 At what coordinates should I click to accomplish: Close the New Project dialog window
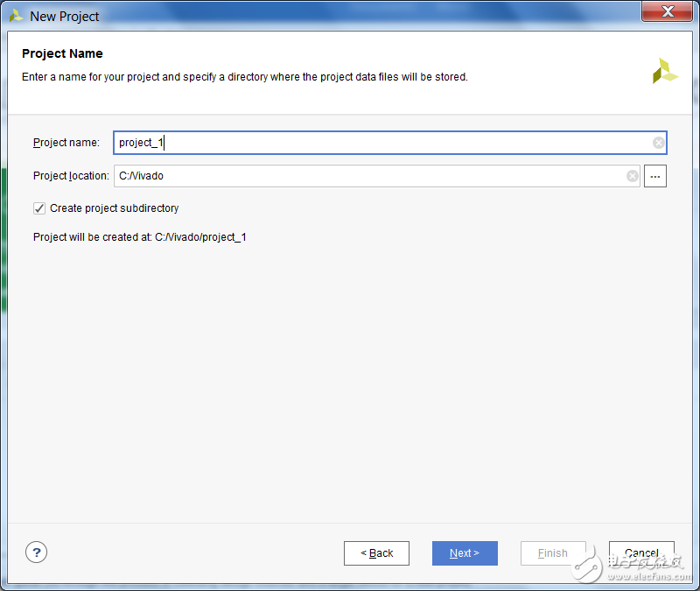click(x=668, y=11)
